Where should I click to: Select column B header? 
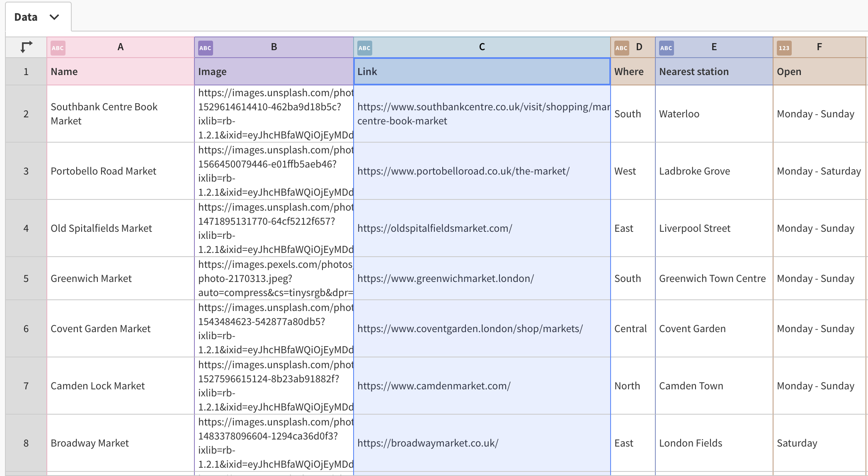(274, 47)
